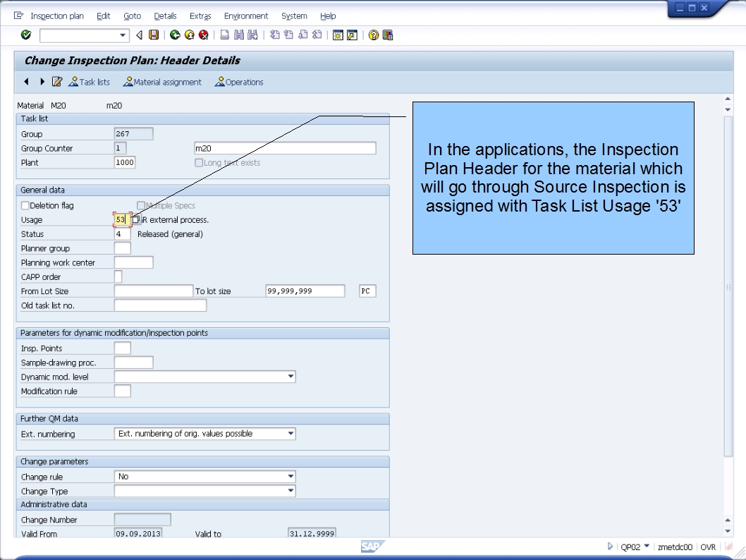Screen dimensions: 746x560
Task: Open the Environment menu
Action: coord(246,16)
